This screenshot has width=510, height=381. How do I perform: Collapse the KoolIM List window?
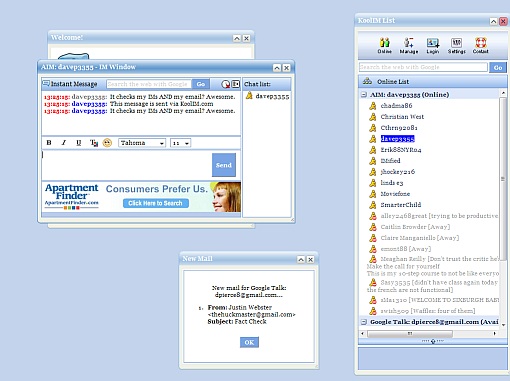(493, 21)
